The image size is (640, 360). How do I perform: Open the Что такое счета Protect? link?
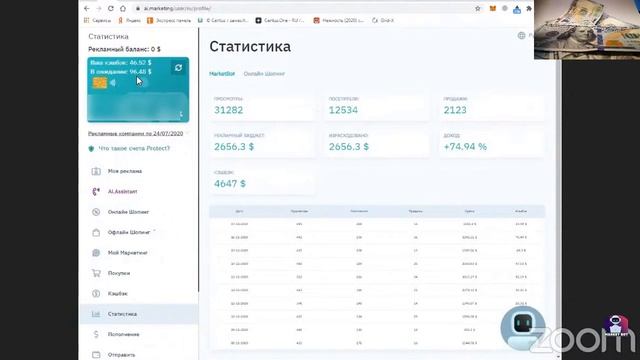pyautogui.click(x=134, y=148)
